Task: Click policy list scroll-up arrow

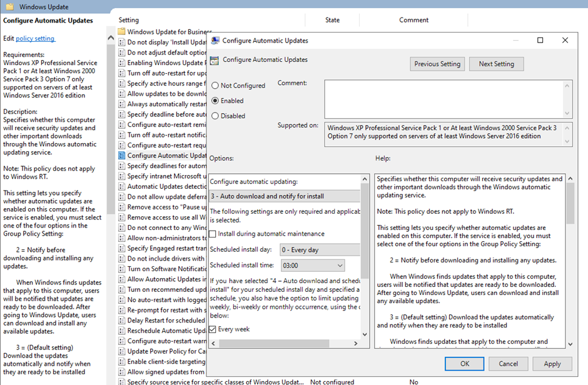Action: click(x=111, y=38)
